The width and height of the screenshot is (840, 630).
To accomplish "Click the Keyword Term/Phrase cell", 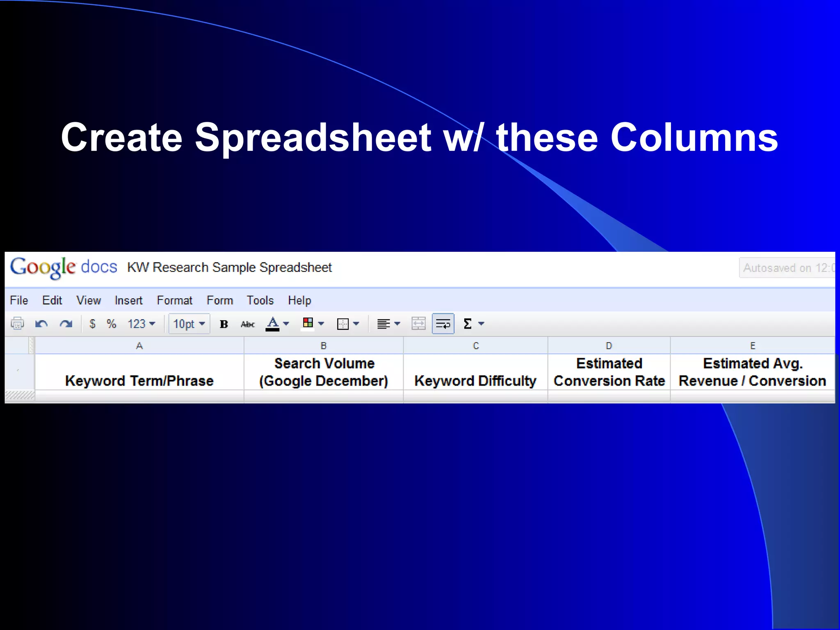I will pyautogui.click(x=139, y=372).
